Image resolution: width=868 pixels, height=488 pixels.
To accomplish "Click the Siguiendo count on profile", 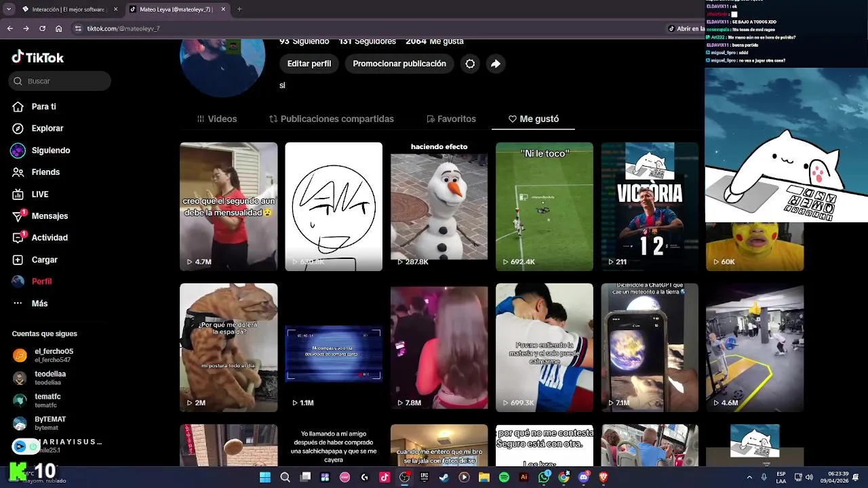I will click(x=304, y=41).
